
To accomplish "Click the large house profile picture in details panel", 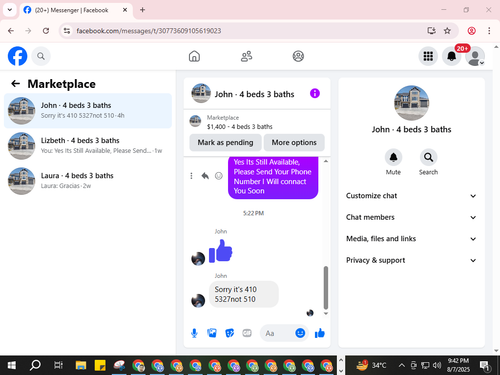I will tap(411, 103).
